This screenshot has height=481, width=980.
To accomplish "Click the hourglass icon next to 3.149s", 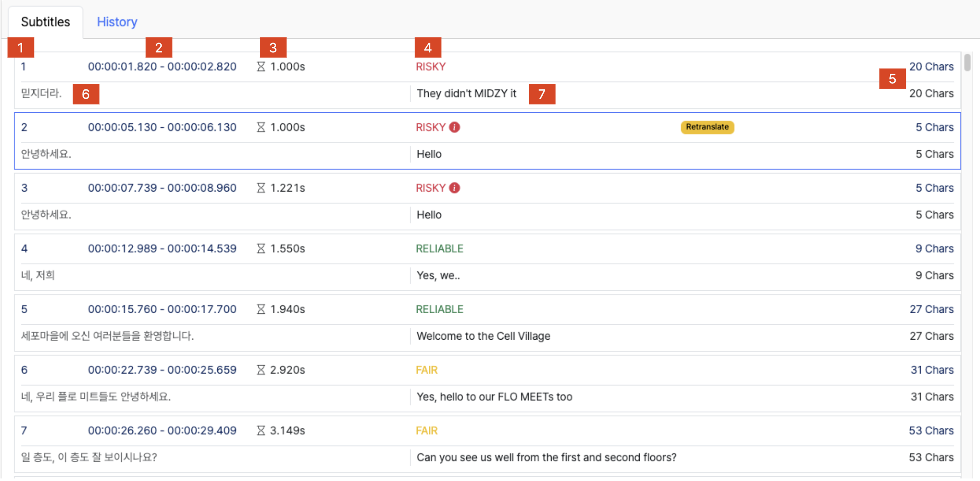I will (261, 430).
